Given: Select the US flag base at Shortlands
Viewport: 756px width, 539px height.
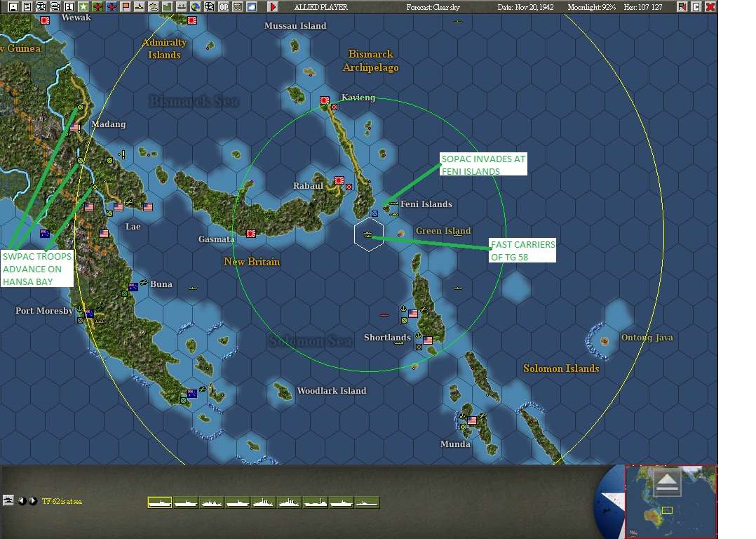Looking at the screenshot, I should pos(428,340).
